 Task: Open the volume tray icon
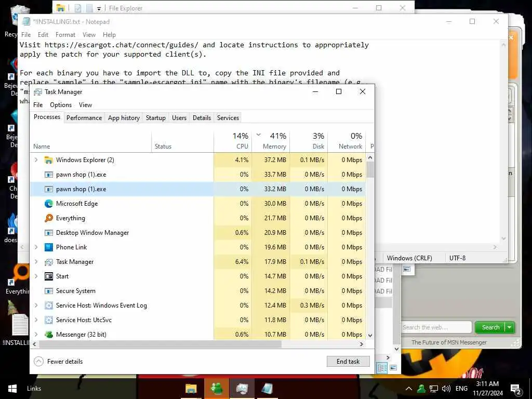click(446, 389)
